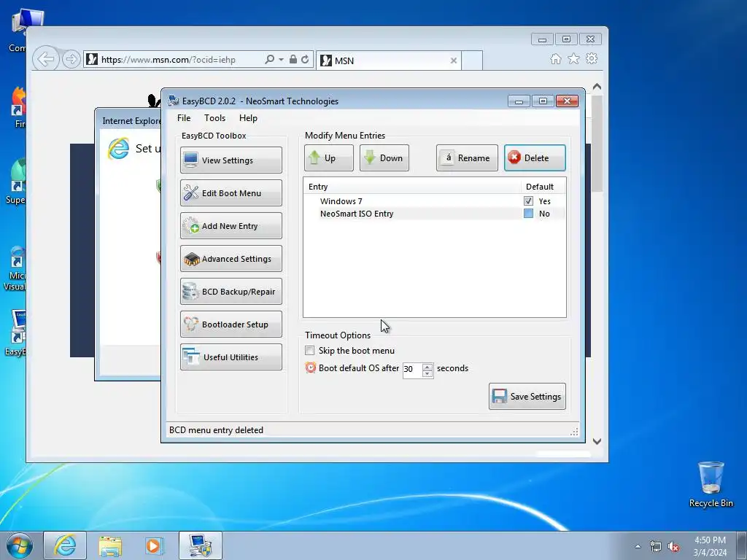Refresh the page in Internet Explorer
Viewport: 747px width, 560px height.
305,60
